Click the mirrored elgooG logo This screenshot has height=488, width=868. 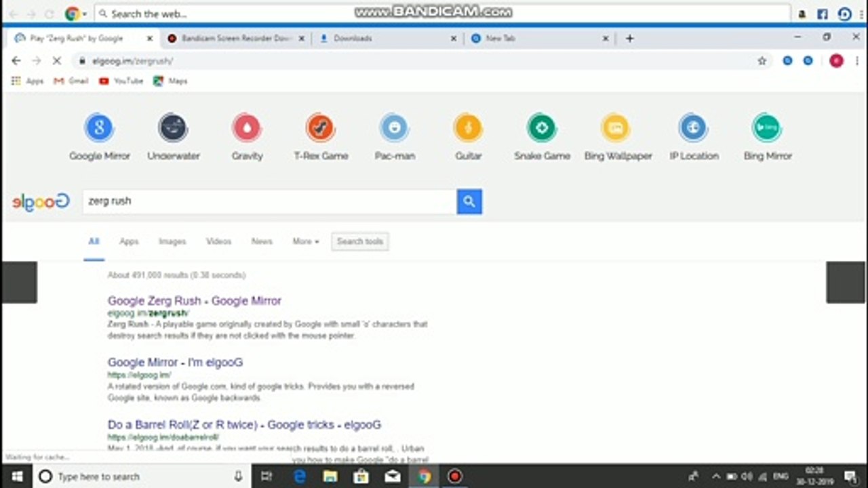(x=41, y=201)
